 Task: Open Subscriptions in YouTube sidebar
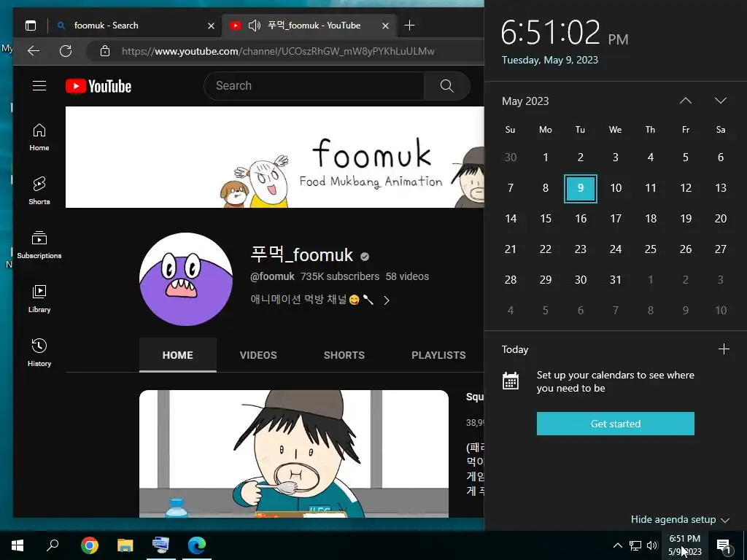pyautogui.click(x=39, y=245)
